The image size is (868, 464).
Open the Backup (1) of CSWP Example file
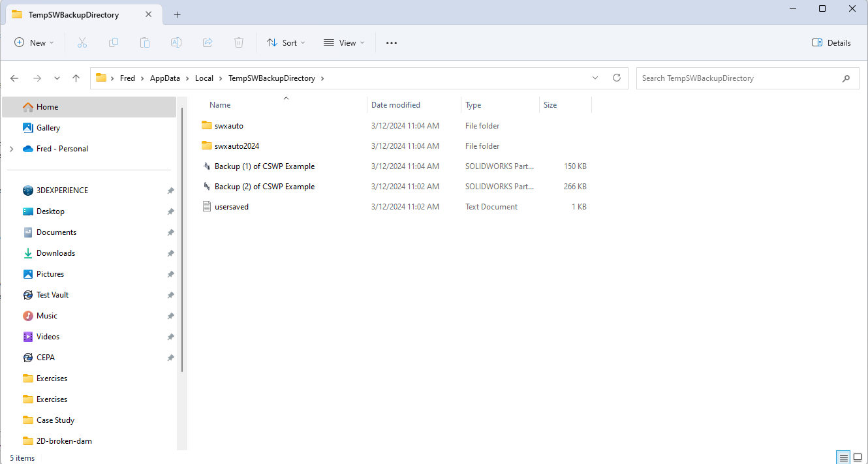(x=264, y=166)
